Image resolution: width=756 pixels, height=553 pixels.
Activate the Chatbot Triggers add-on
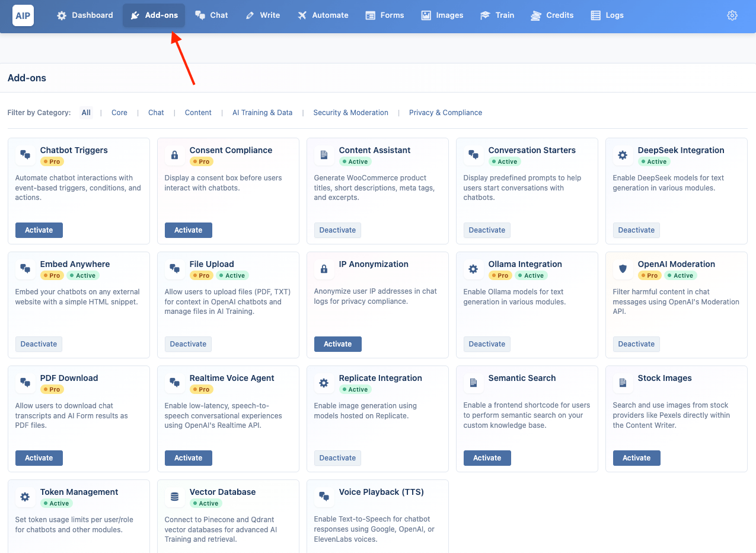pos(39,230)
